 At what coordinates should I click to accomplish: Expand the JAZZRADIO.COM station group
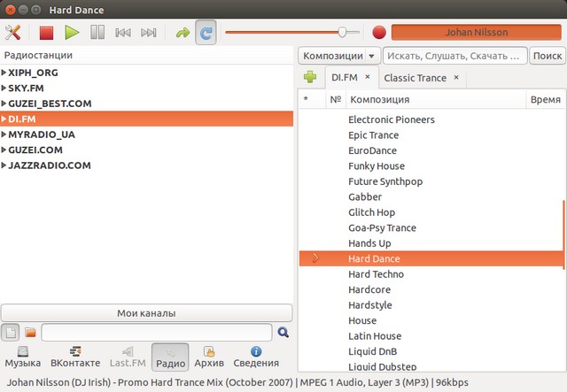(x=4, y=165)
